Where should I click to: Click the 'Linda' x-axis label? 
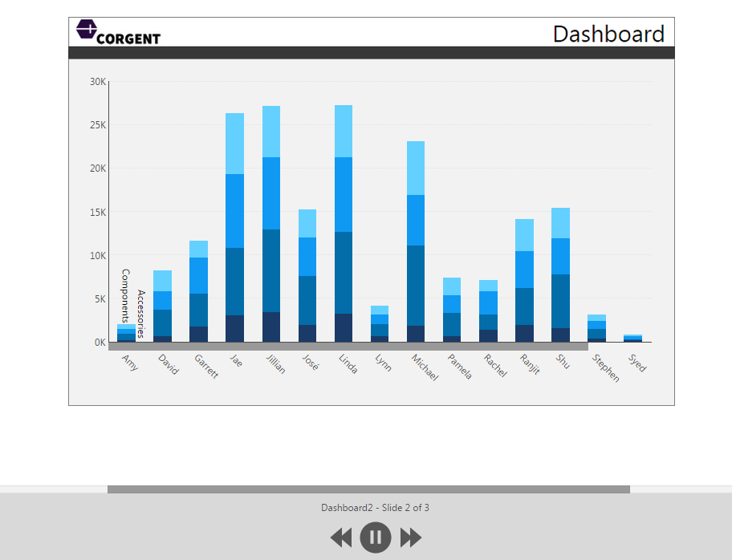click(x=348, y=363)
